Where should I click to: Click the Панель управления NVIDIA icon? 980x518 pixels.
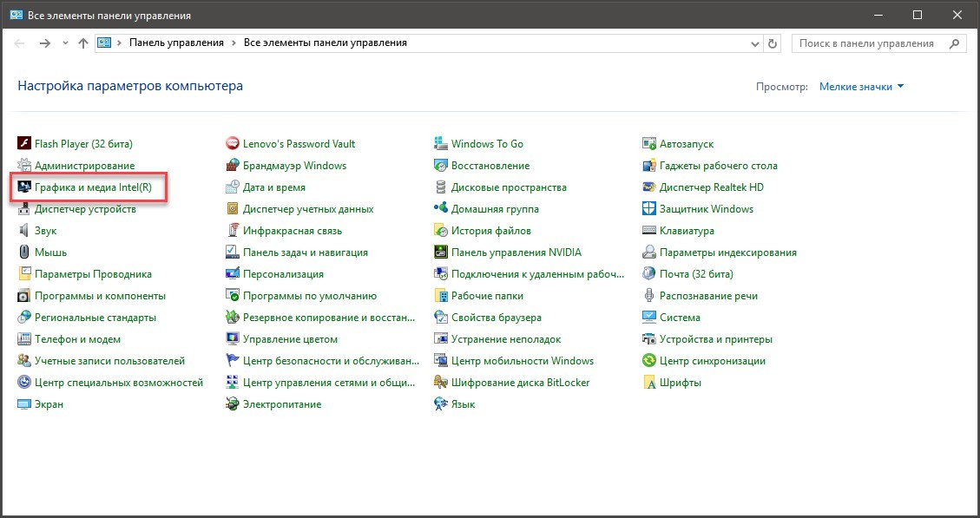point(441,252)
